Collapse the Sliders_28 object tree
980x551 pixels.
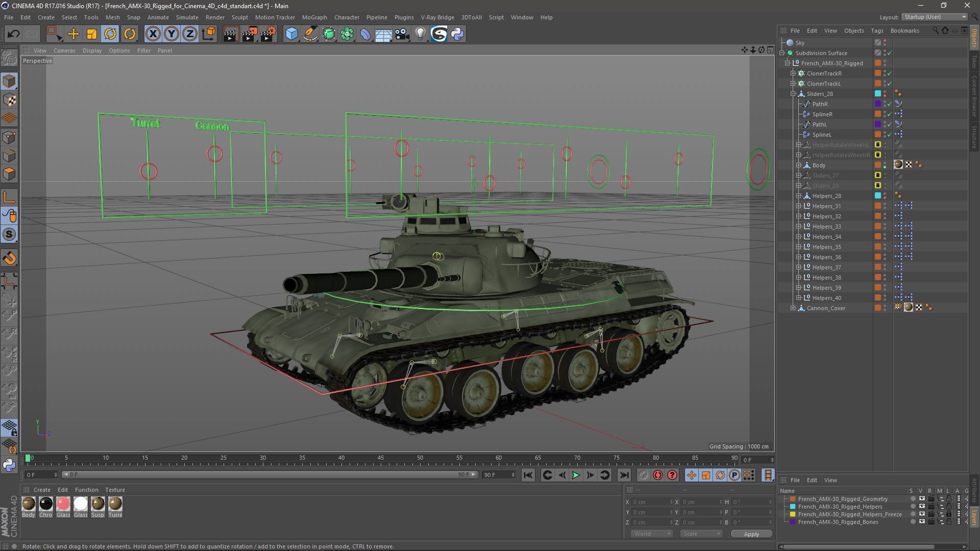click(x=793, y=94)
